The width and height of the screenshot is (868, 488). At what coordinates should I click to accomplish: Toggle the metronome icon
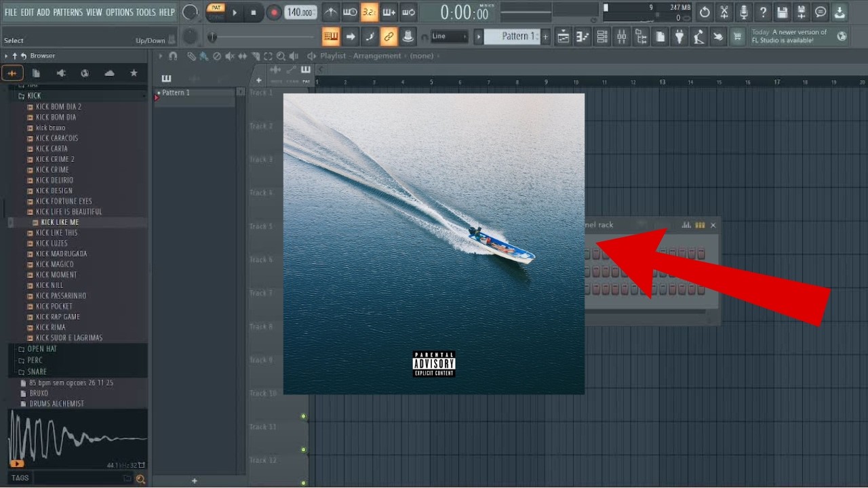330,12
